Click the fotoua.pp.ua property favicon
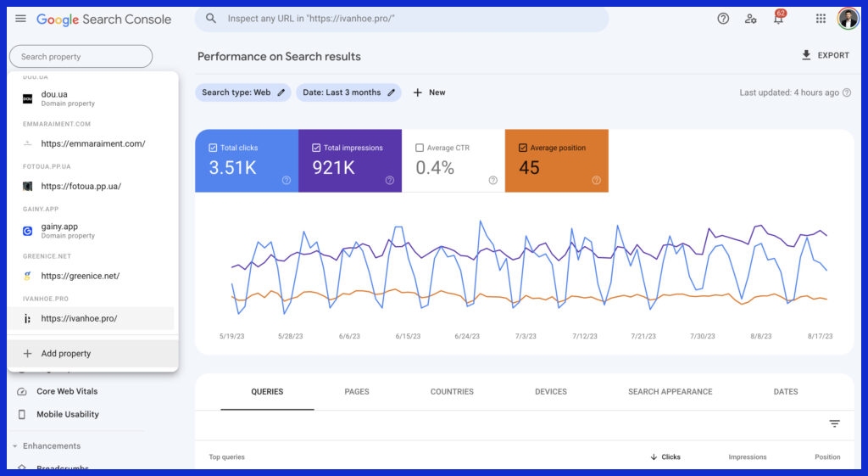This screenshot has width=868, height=476. pyautogui.click(x=27, y=186)
